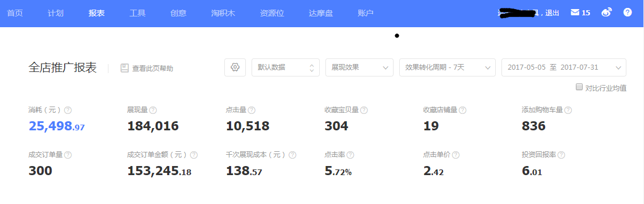Open the settings gear icon
This screenshot has height=204, width=644.
[x=235, y=67]
